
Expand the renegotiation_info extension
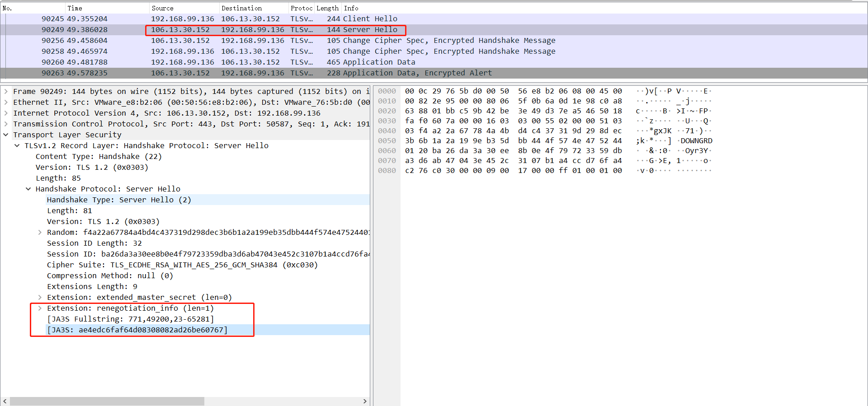(x=40, y=308)
